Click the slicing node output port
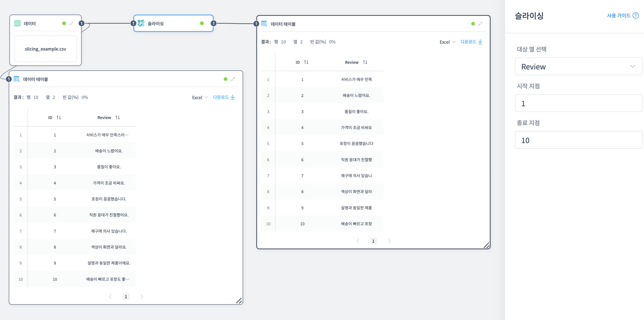This screenshot has height=320, width=644. coord(213,23)
